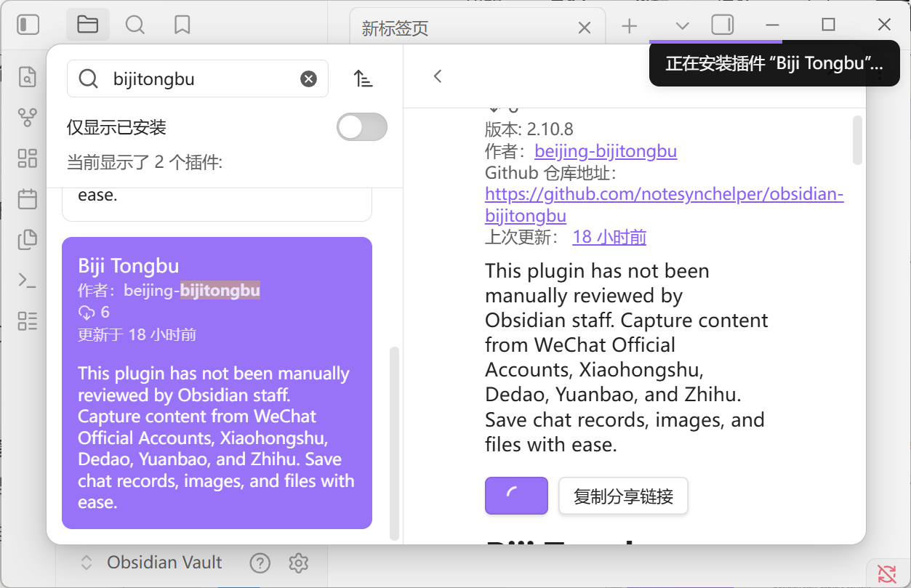Open the plugin sort order icon

tap(363, 78)
